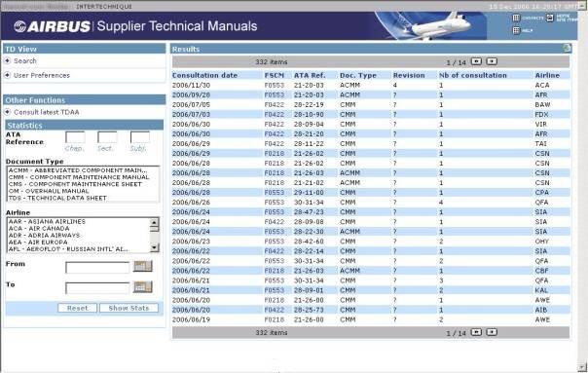Click the Home site icon in the header
The width and height of the screenshot is (588, 373).
tap(550, 18)
